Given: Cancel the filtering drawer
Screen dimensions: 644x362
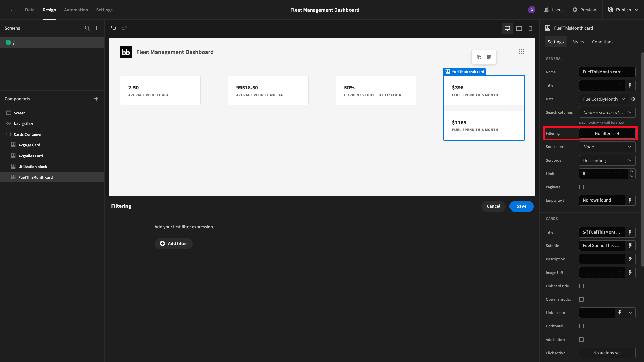Looking at the screenshot, I should 493,206.
